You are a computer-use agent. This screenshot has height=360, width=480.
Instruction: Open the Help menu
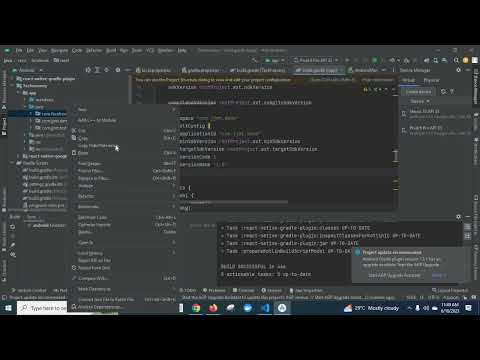pyautogui.click(x=182, y=51)
